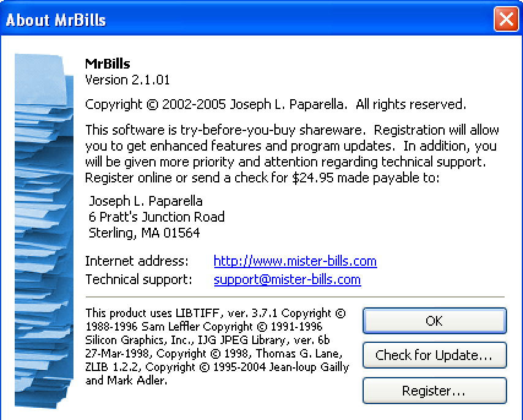Click the 'Joseph L. Paparella' address name line

(x=145, y=201)
